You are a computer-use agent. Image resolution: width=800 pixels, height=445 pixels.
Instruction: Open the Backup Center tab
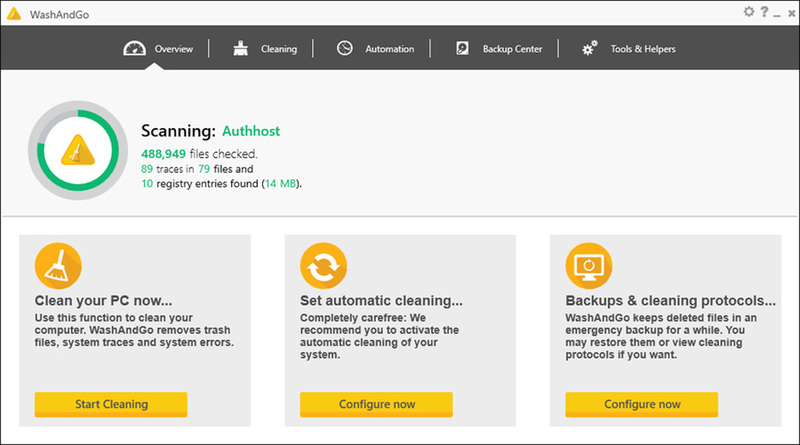click(512, 49)
